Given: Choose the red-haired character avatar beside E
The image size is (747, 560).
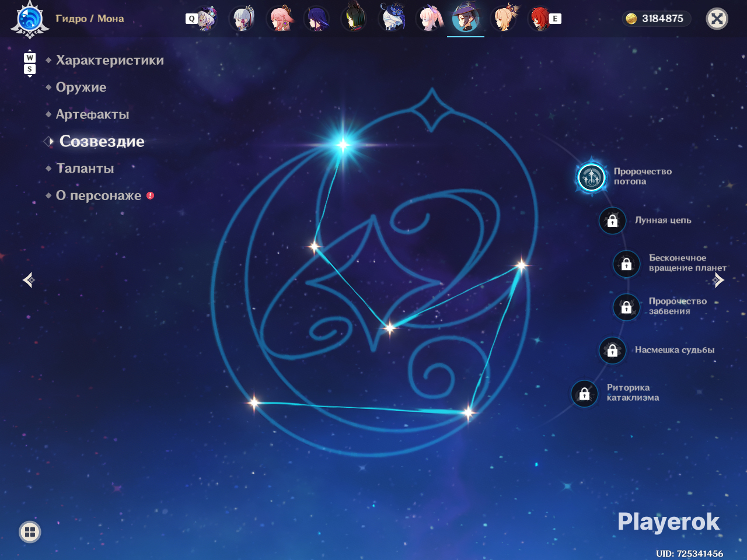Looking at the screenshot, I should click(x=540, y=19).
